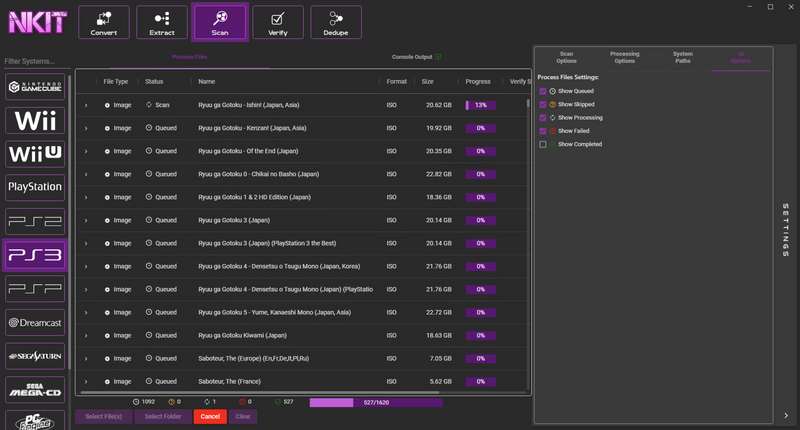The image size is (800, 430).
Task: Click the Clear button
Action: click(243, 417)
